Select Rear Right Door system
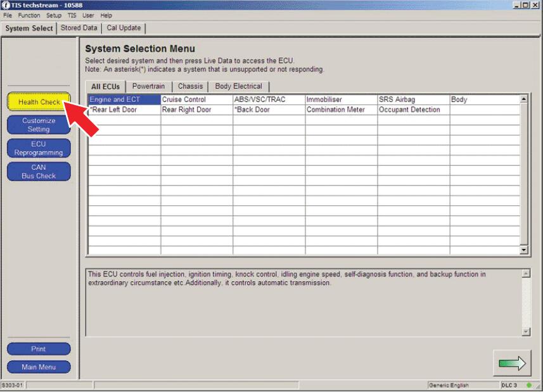 coord(196,110)
